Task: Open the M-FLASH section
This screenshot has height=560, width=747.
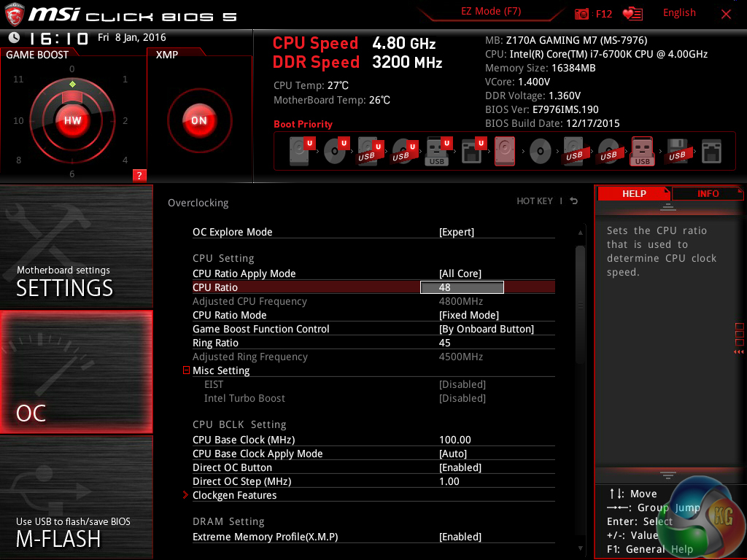Action: tap(76, 497)
